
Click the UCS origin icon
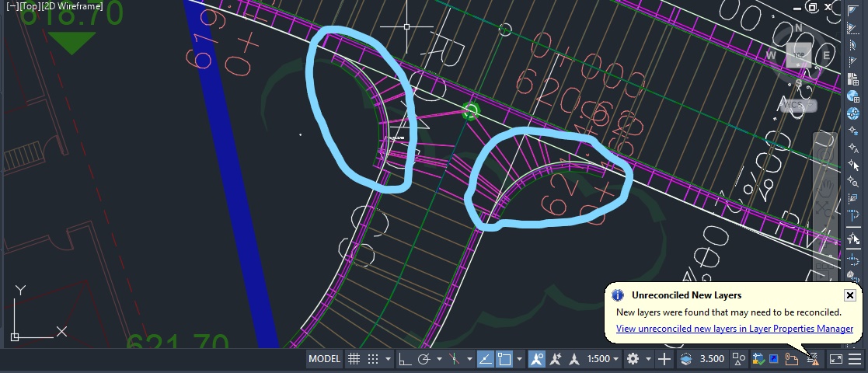[15, 336]
